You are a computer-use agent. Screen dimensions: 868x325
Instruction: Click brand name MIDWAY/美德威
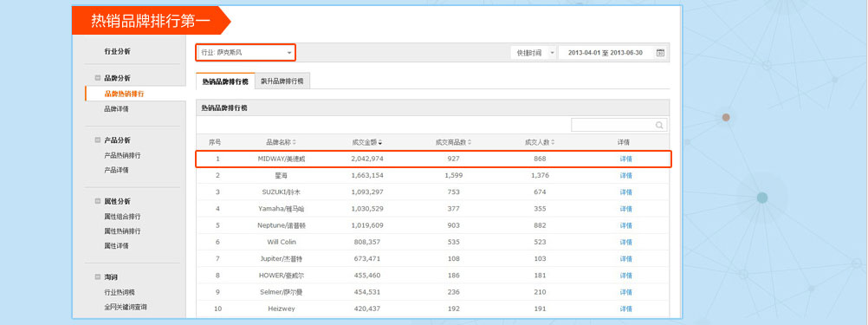pos(282,159)
